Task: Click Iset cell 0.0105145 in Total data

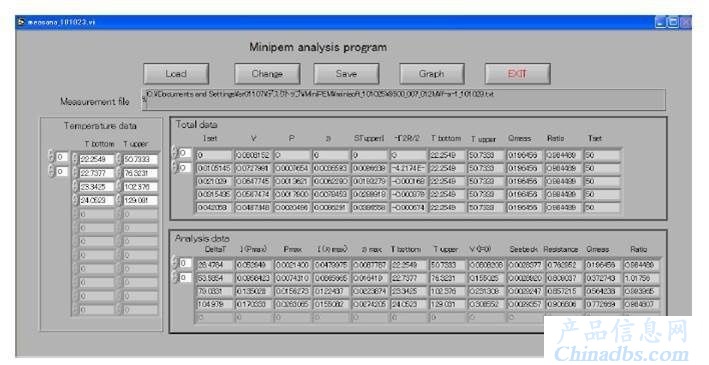Action: pos(213,168)
